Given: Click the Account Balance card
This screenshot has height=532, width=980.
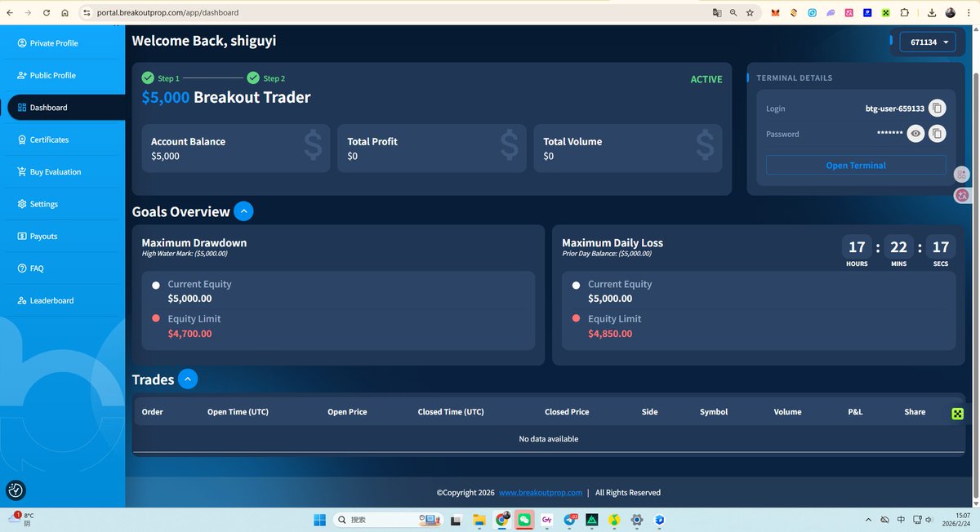Looking at the screenshot, I should tap(236, 149).
